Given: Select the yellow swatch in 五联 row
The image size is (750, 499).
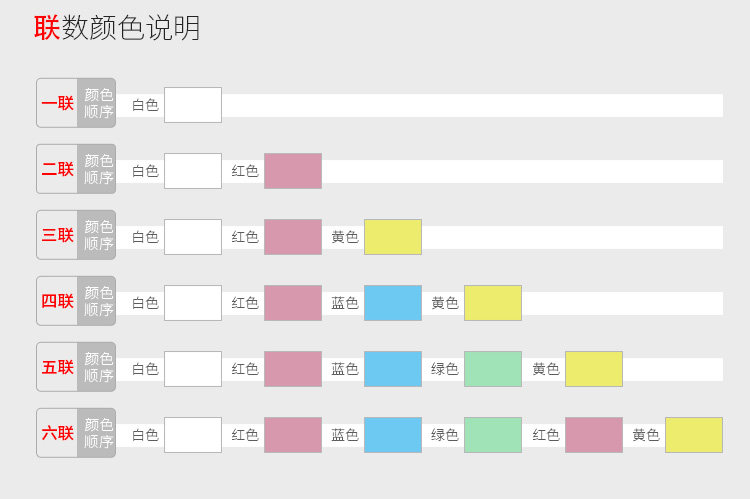Looking at the screenshot, I should point(594,369).
